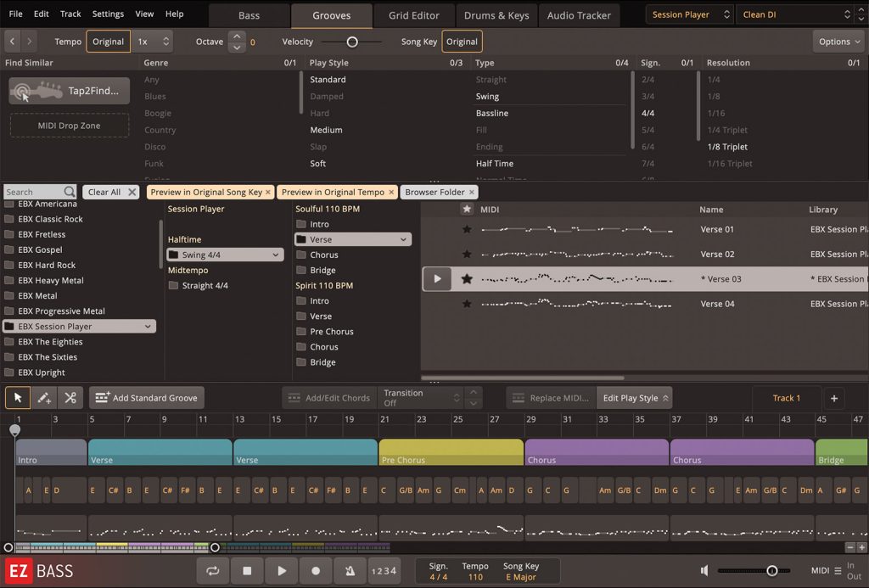Switch to the Grid Editor tab

[413, 14]
